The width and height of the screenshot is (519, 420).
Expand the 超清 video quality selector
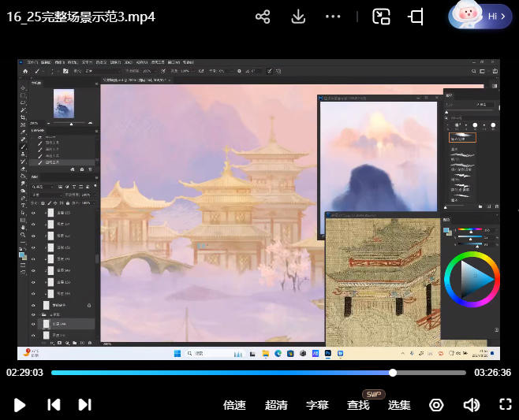click(276, 405)
